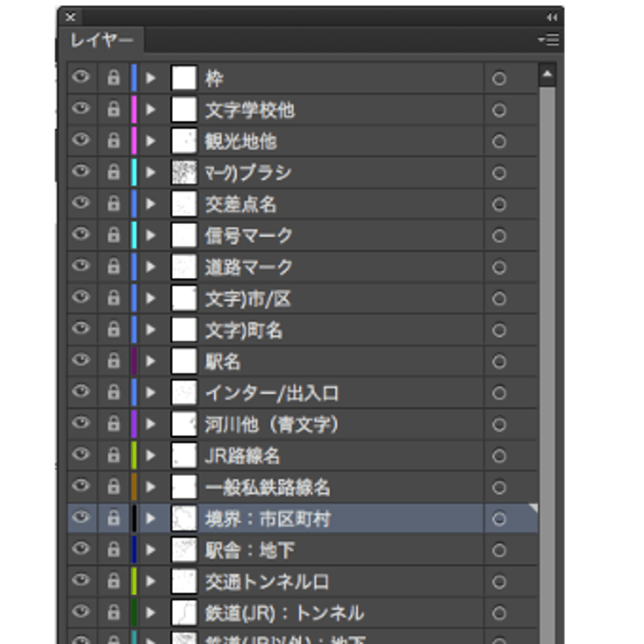Hide the 道路マーク layer
This screenshot has height=644, width=644.
tap(81, 266)
